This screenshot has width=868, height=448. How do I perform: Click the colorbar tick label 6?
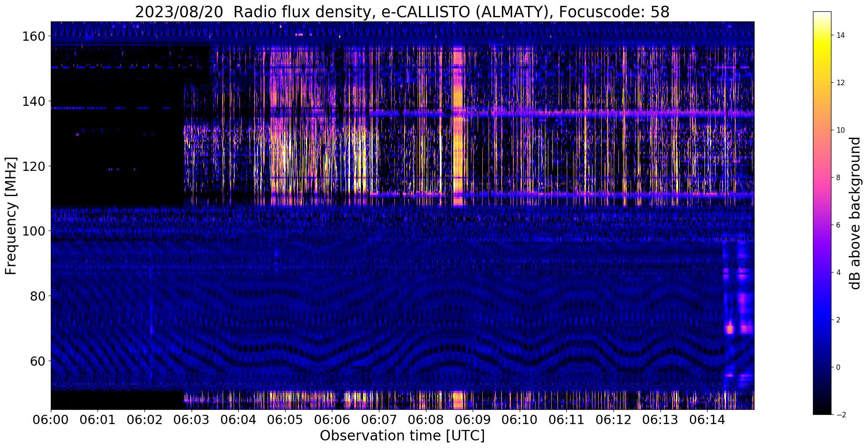point(838,225)
